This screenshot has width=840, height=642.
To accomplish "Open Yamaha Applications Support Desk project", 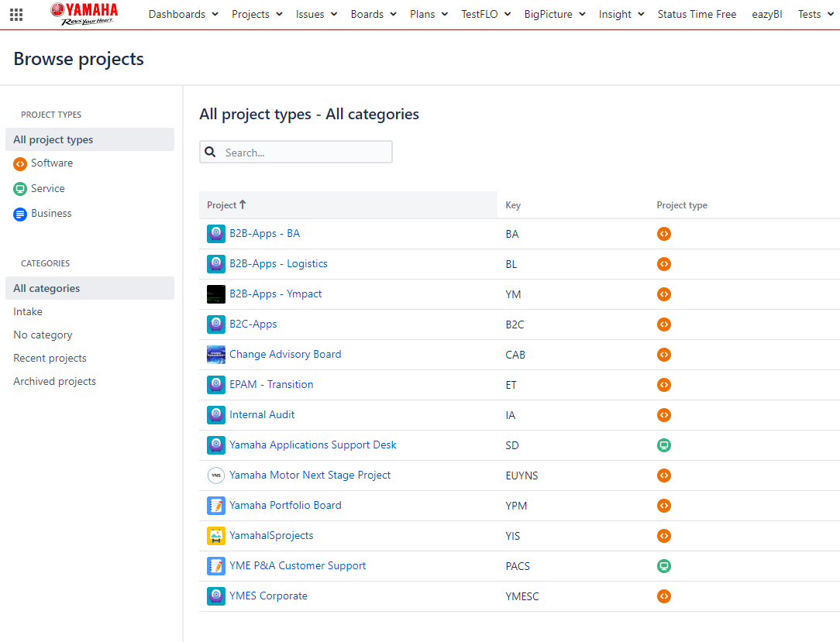I will click(313, 445).
